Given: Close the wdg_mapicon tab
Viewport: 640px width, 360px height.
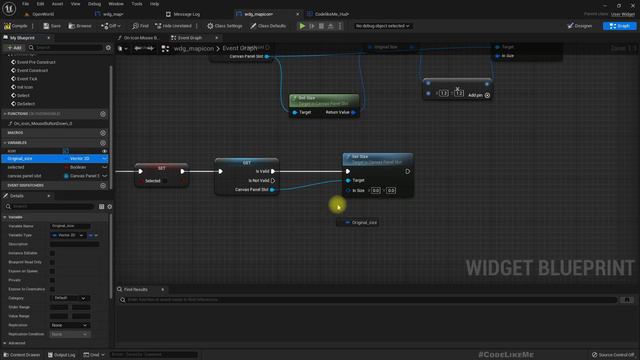Looking at the screenshot, I should click(x=297, y=14).
